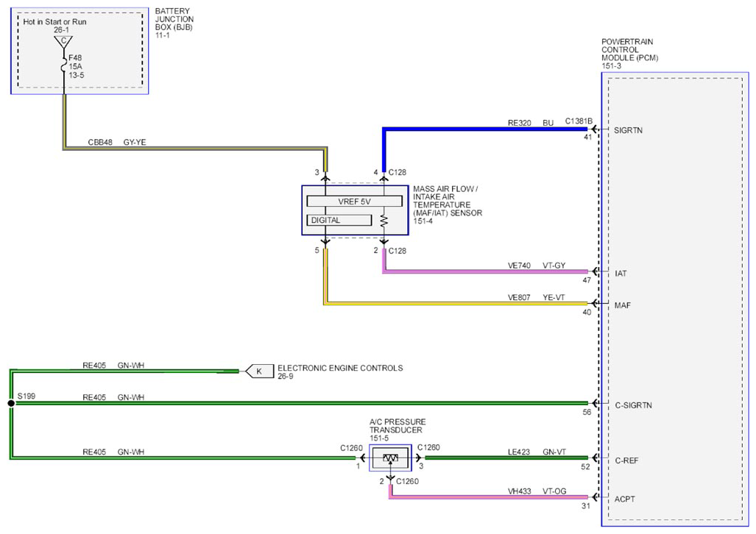The image size is (756, 534).
Task: Select the MAF pin label at pin 40
Action: [623, 305]
